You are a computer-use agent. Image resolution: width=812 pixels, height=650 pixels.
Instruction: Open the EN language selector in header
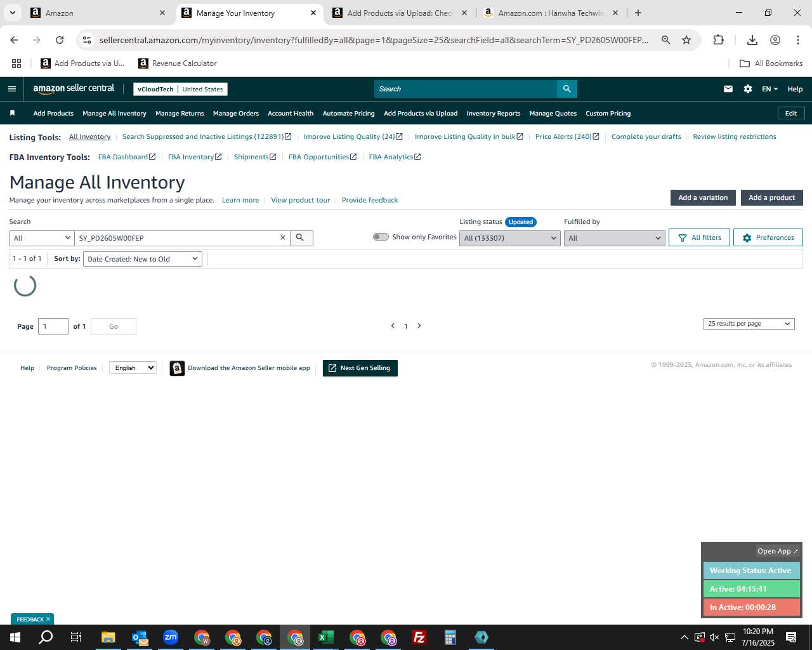point(769,89)
